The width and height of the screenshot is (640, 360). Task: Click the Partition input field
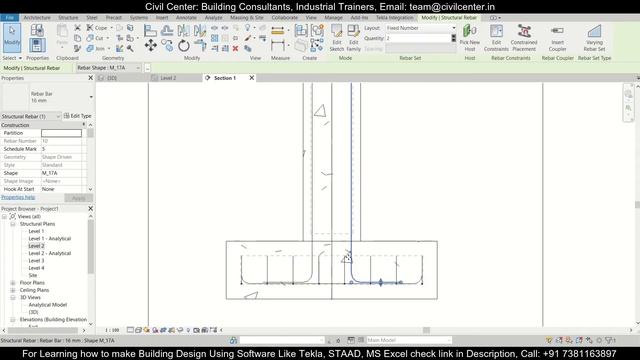coord(61,133)
